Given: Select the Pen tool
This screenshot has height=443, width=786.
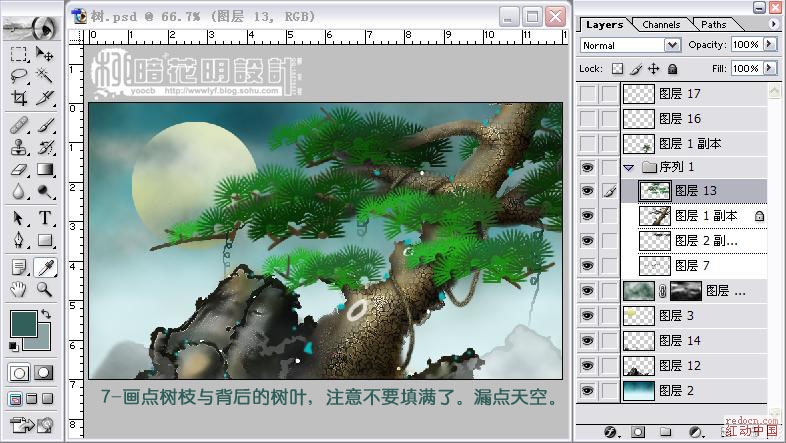Looking at the screenshot, I should (x=19, y=241).
